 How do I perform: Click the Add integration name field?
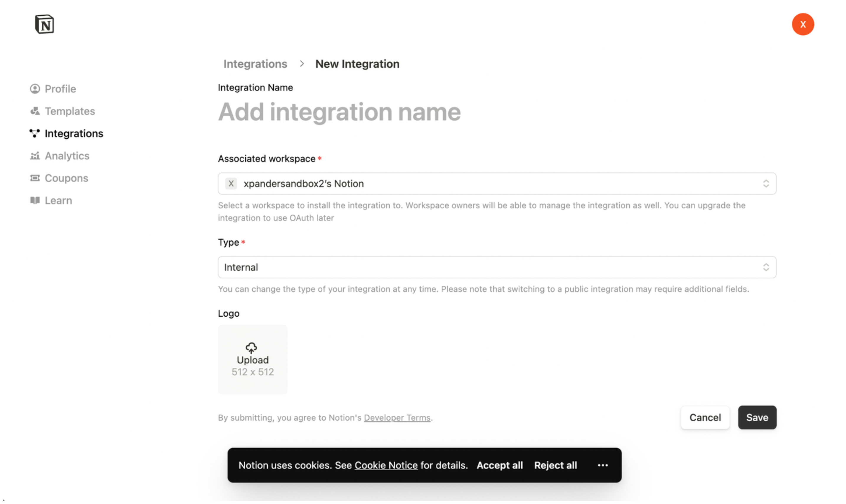339,112
